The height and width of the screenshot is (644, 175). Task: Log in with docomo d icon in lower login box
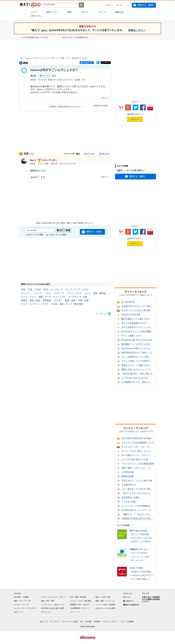pos(150,232)
